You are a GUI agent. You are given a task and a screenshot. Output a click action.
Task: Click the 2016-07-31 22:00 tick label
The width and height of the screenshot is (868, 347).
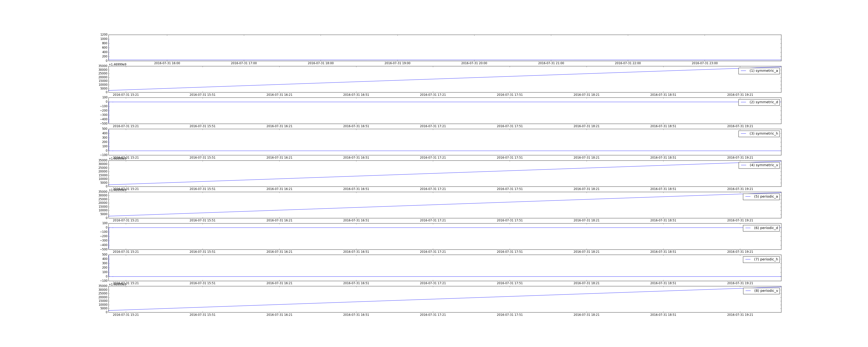click(x=628, y=63)
